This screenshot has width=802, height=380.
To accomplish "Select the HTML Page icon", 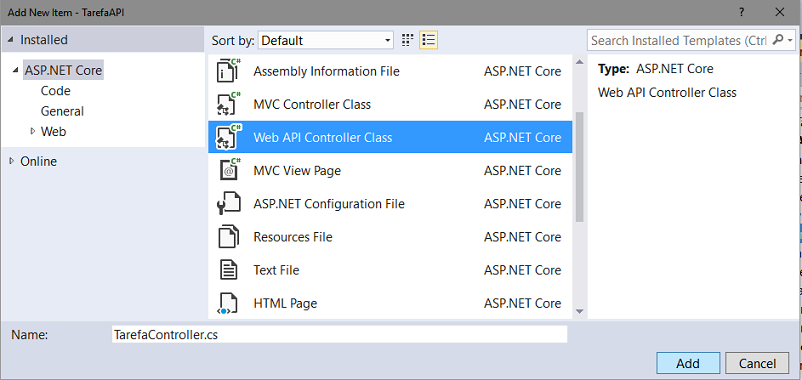I will point(227,303).
